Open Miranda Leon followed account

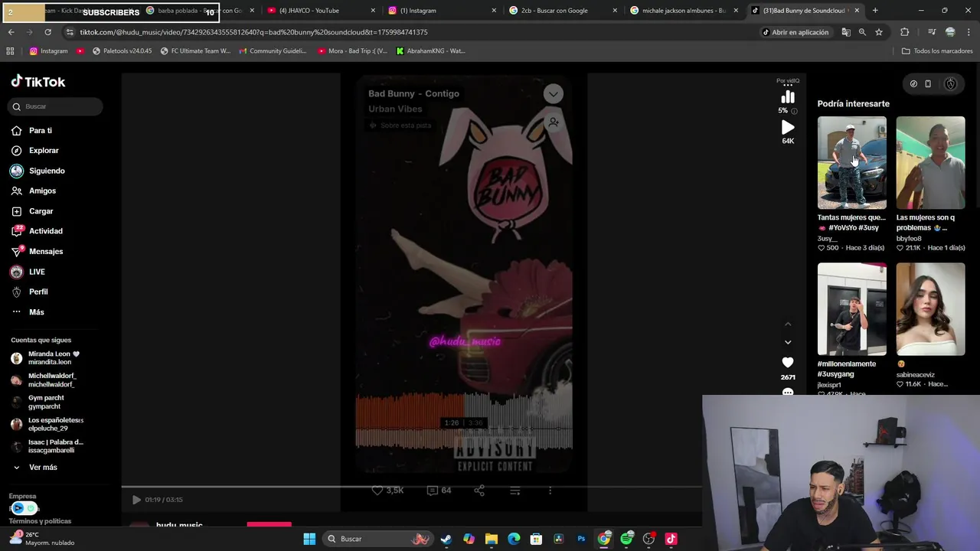46,358
